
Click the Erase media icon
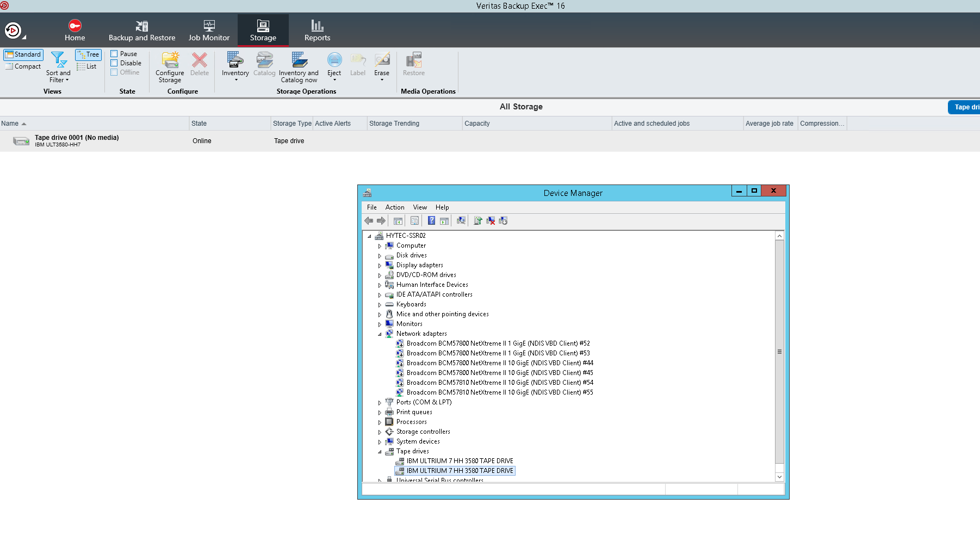click(x=382, y=60)
